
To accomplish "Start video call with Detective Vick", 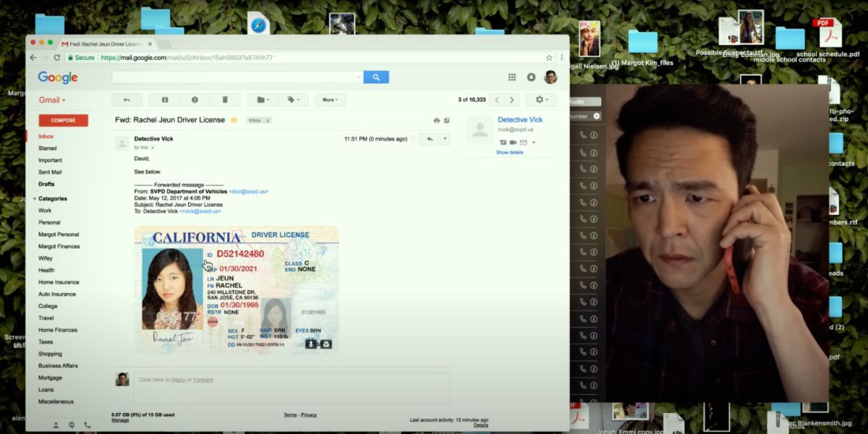I will coord(513,142).
